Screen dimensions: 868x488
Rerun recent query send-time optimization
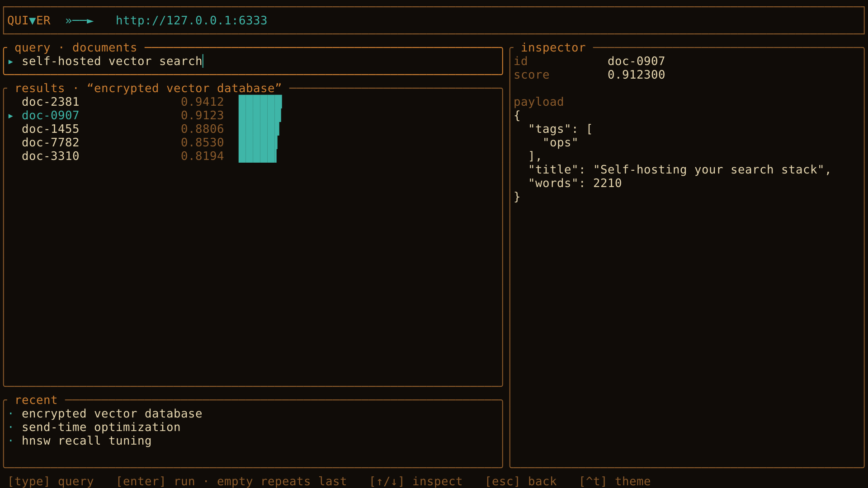(x=101, y=427)
